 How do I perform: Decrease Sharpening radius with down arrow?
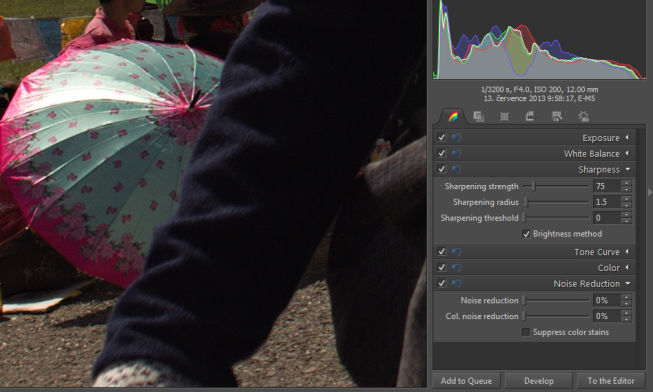(x=626, y=205)
